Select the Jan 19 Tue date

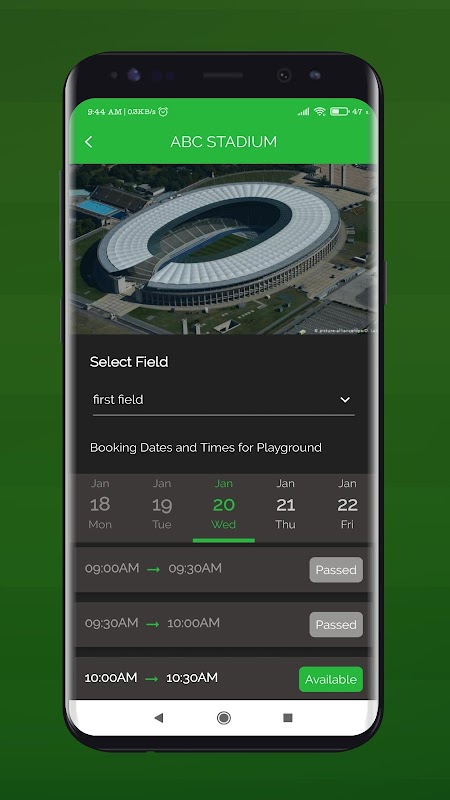coord(162,504)
